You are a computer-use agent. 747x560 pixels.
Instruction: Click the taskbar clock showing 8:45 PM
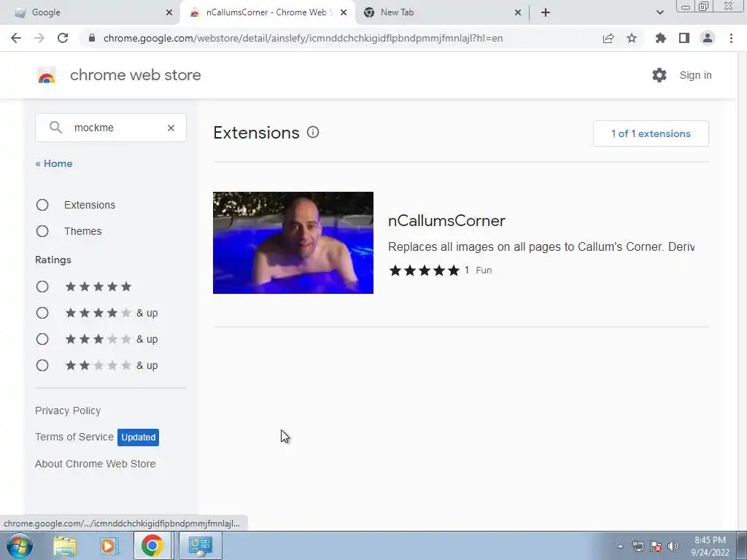[710, 545]
